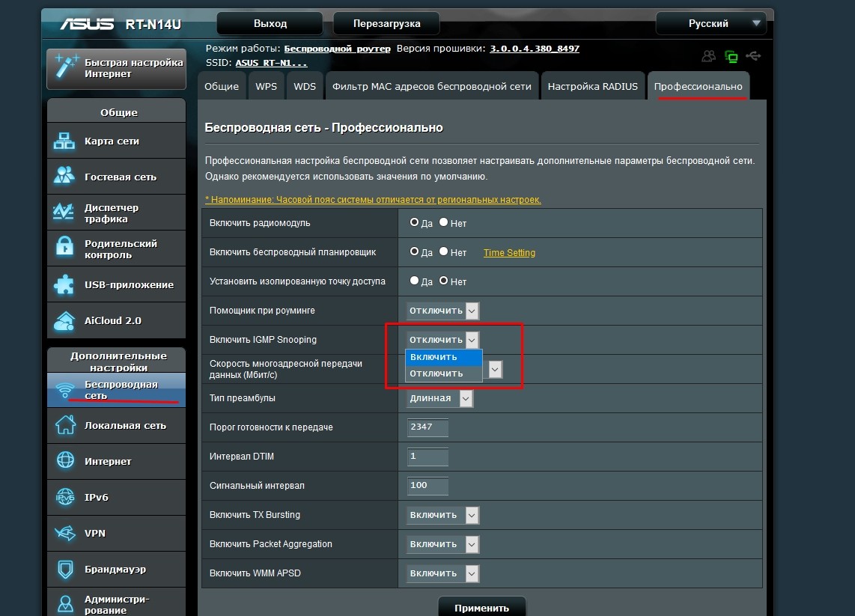Click the SSID ASUS_RT-N1... link
The image size is (855, 616).
pyautogui.click(x=271, y=63)
